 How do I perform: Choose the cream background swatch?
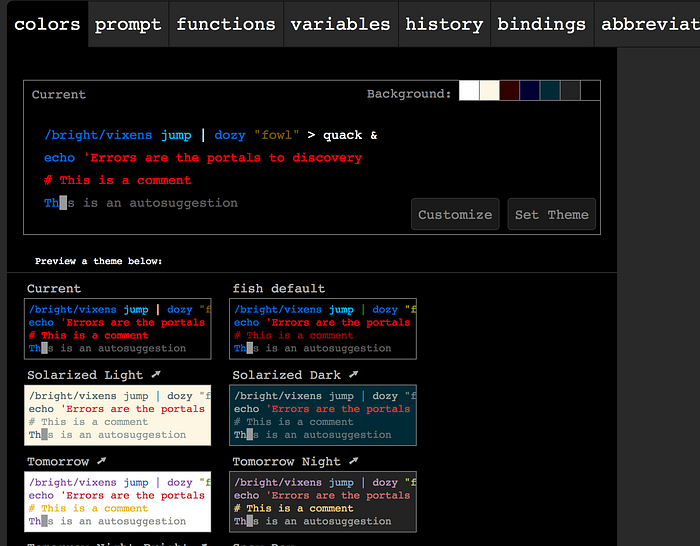click(x=489, y=91)
